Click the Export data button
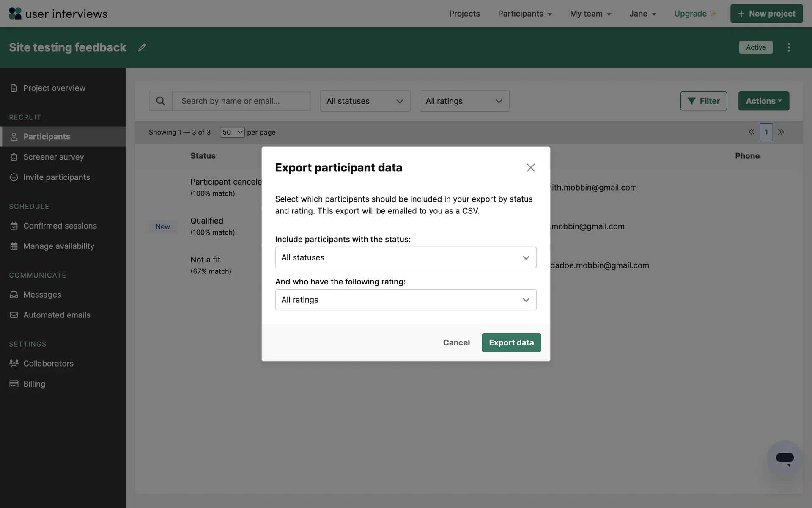Screen dimensions: 812x508 tap(511, 342)
